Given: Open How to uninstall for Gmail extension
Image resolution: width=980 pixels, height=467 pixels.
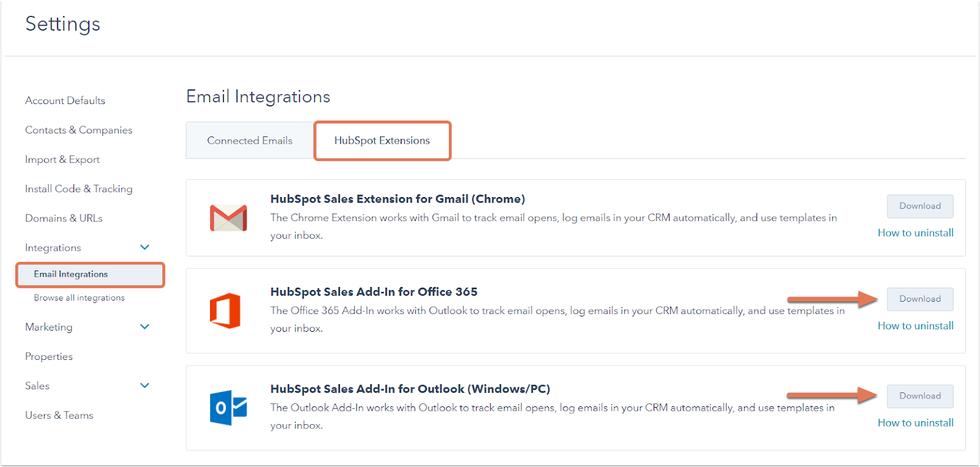Looking at the screenshot, I should [916, 233].
